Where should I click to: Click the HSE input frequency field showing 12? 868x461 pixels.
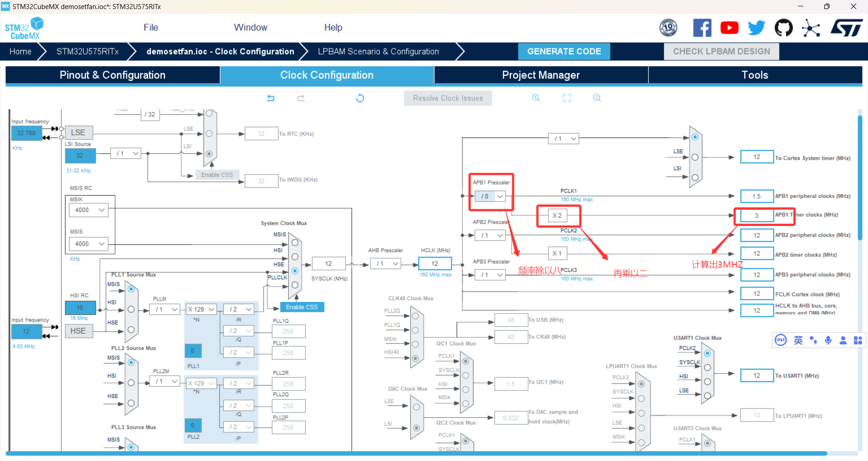(x=26, y=331)
